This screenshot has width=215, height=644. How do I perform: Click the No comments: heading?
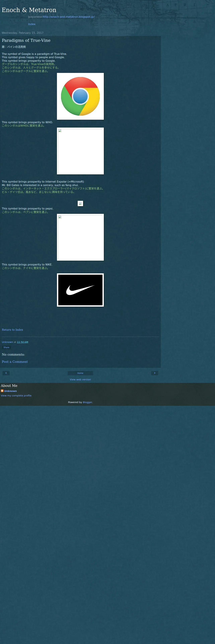(x=13, y=354)
